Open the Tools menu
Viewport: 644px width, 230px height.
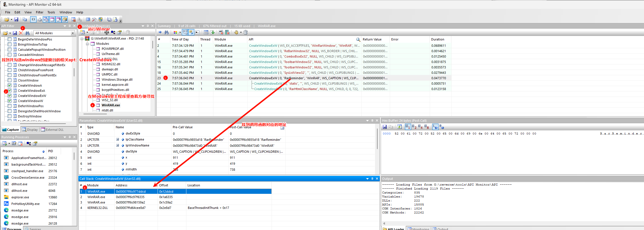point(51,12)
